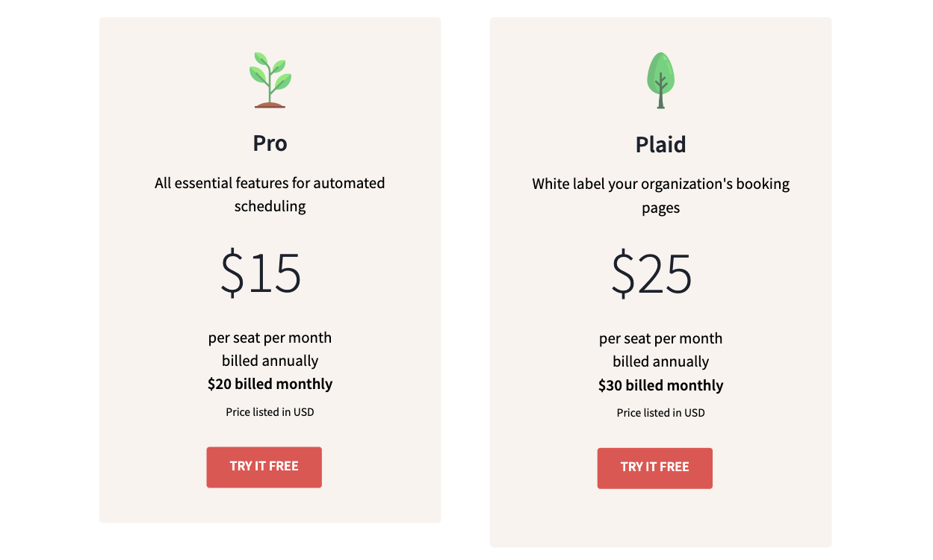Click the sprout plant icon above Pro
The width and height of the screenshot is (933, 560).
269,78
